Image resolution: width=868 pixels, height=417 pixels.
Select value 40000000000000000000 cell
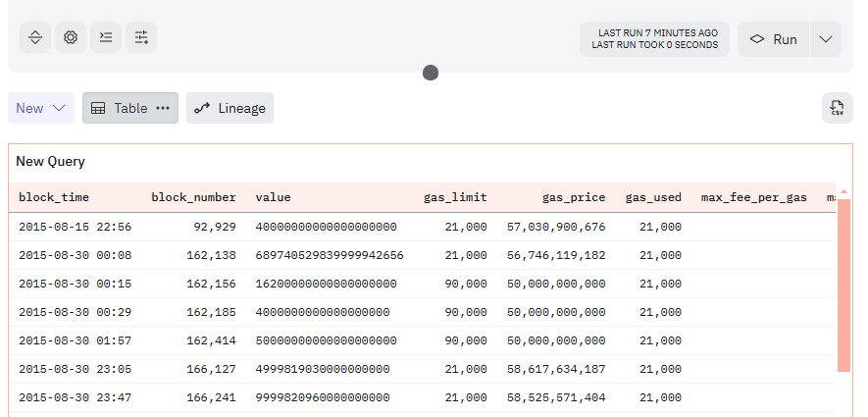coord(326,227)
